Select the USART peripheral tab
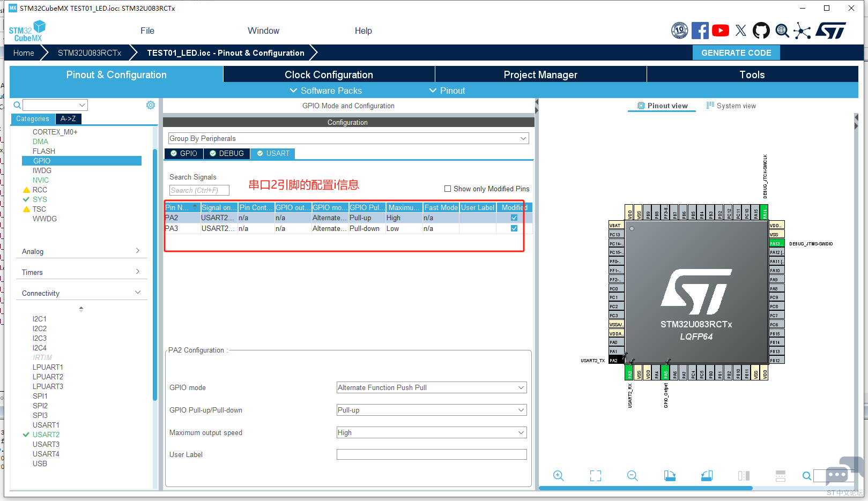Screen dimensions: 868x501 (x=273, y=153)
